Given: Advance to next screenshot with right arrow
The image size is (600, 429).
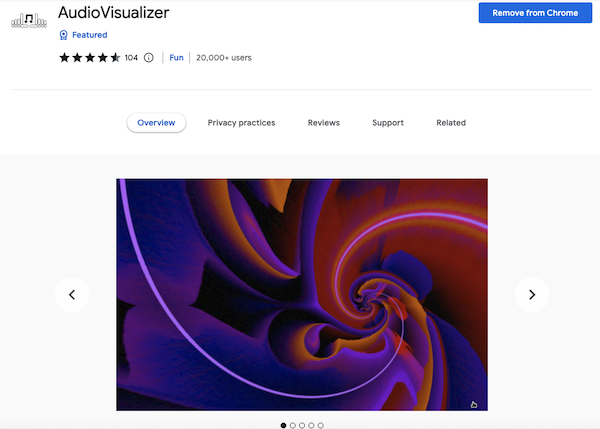Looking at the screenshot, I should 532,295.
